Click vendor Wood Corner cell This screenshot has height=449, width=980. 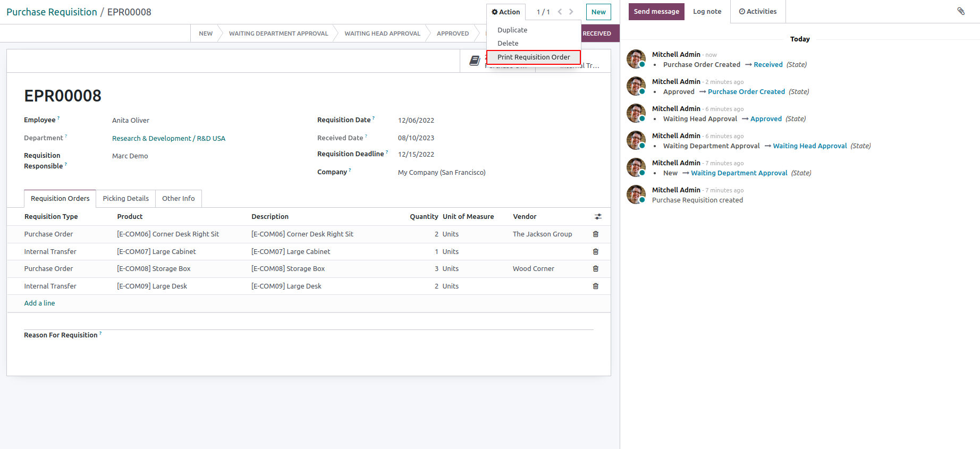click(x=534, y=269)
